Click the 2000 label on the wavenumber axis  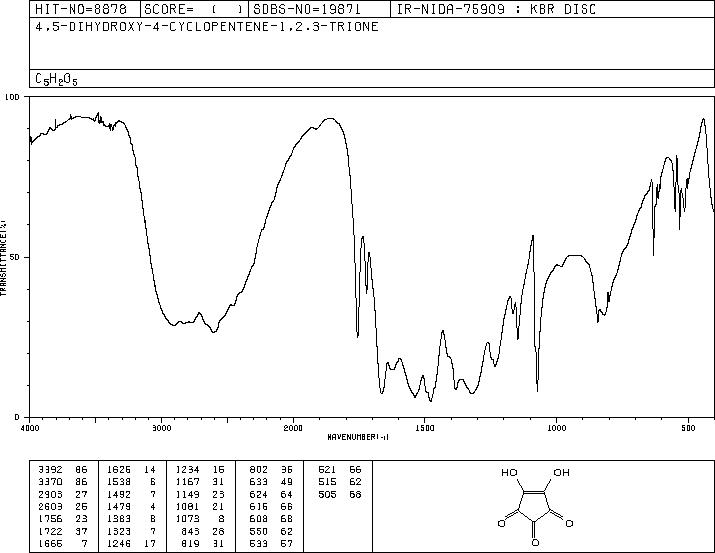pos(293,428)
